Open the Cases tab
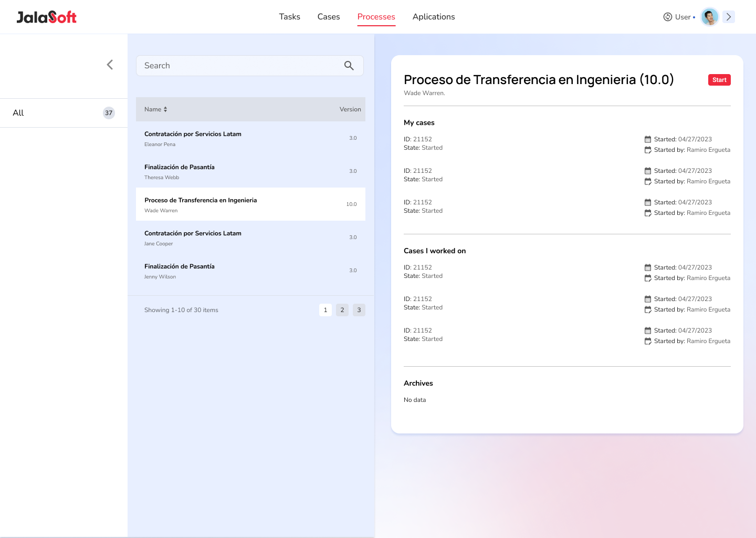The width and height of the screenshot is (756, 538). tap(329, 17)
